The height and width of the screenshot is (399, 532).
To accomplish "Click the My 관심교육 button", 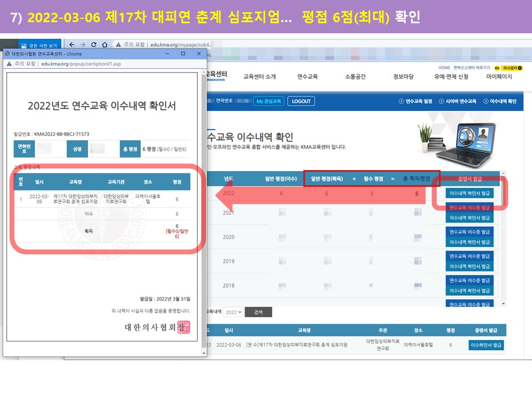I will (x=269, y=101).
